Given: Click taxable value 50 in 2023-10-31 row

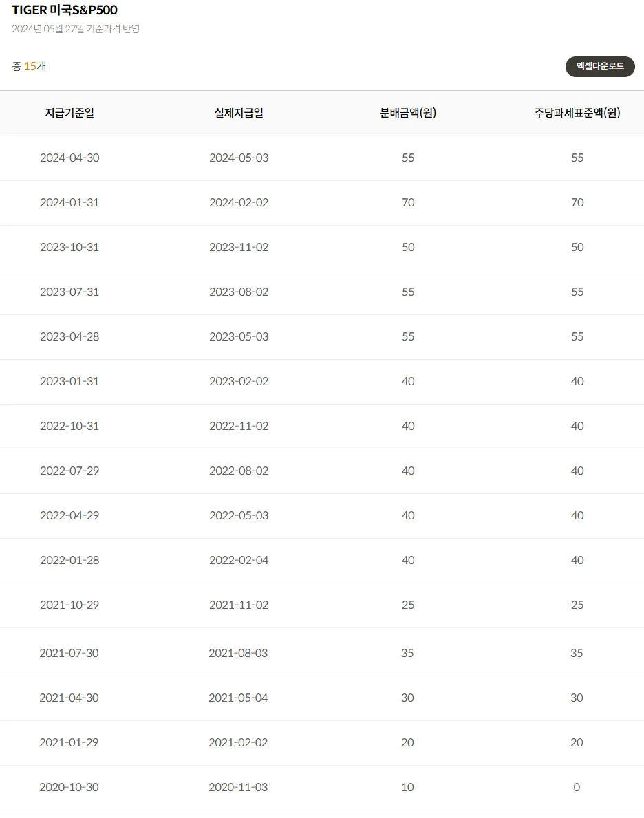Looking at the screenshot, I should tap(577, 247).
